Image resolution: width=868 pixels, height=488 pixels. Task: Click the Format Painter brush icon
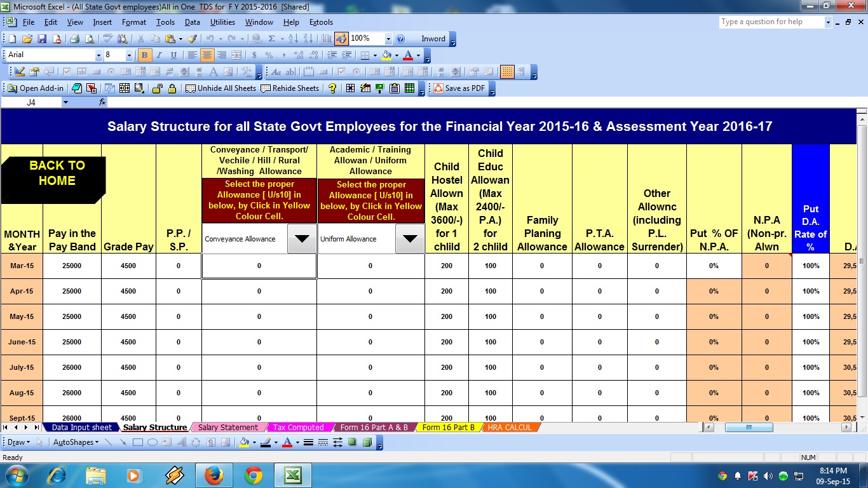tap(191, 39)
